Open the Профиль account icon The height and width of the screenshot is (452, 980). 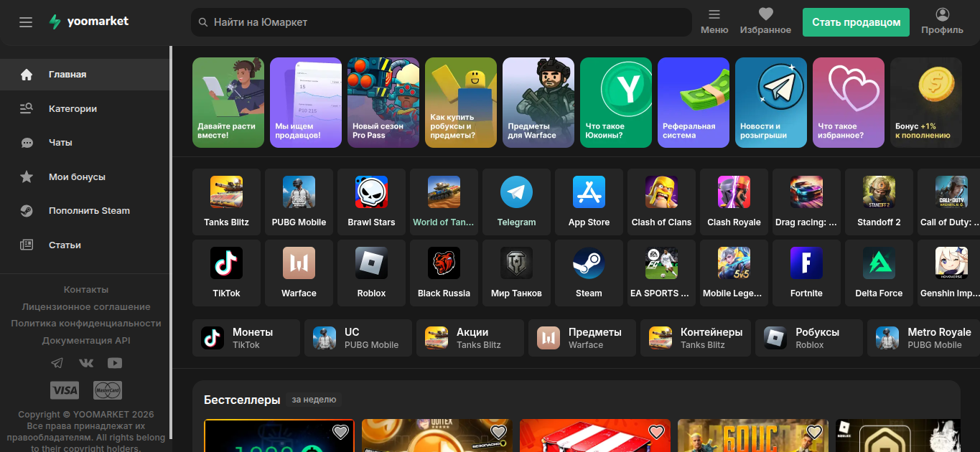(x=942, y=22)
